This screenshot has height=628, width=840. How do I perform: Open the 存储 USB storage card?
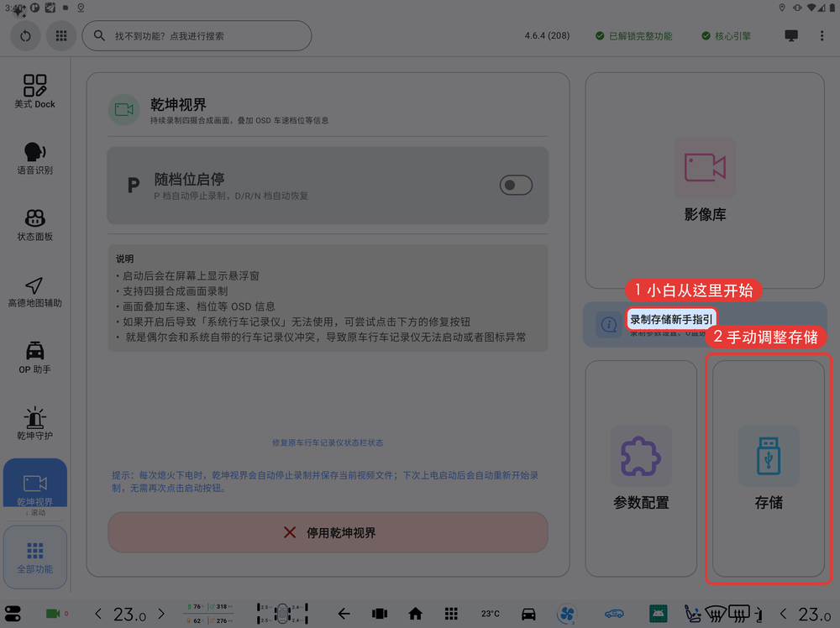click(769, 468)
